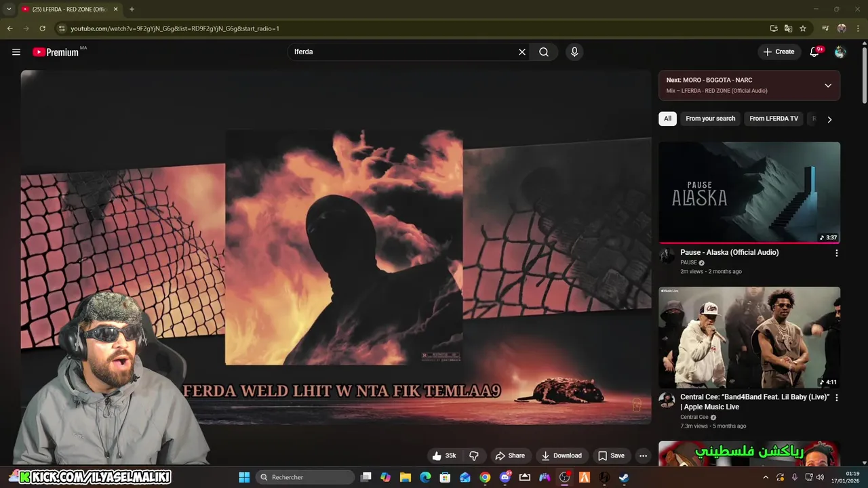This screenshot has width=868, height=488.
Task: Bookmark this page with star icon
Action: [803, 28]
